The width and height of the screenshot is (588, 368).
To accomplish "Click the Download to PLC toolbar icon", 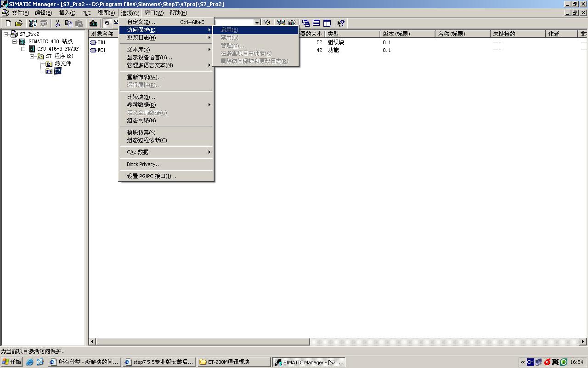I will pos(93,23).
